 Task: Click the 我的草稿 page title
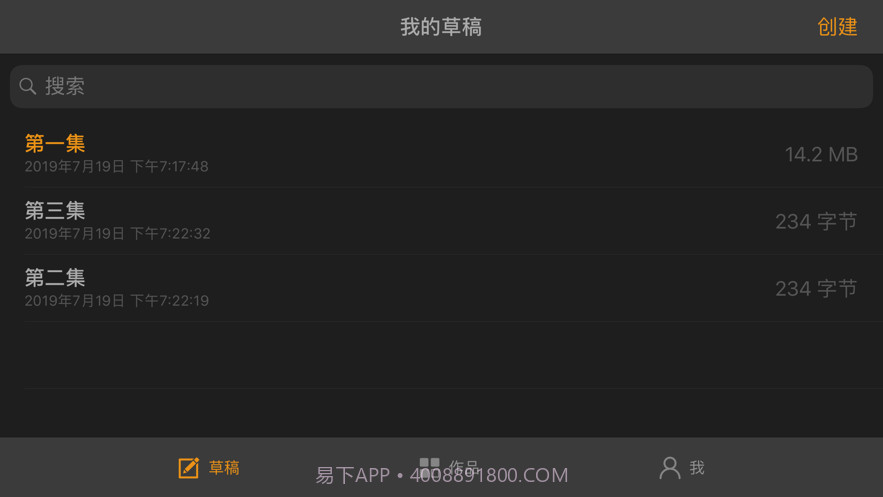tap(441, 26)
